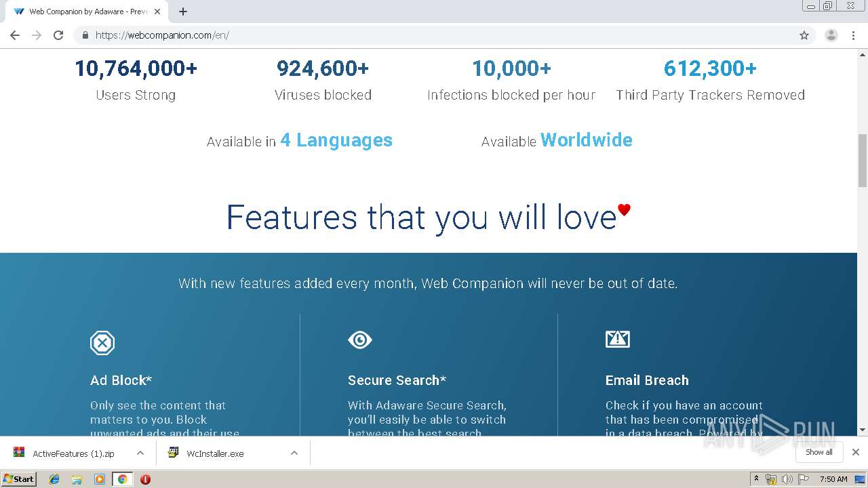Click the Email Breach envelope icon

coord(618,339)
